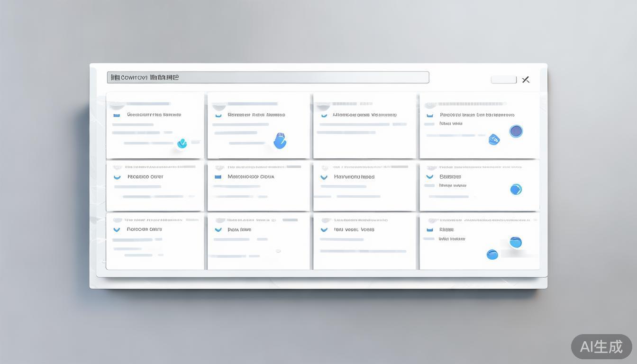
Task: Click the blank button next to the X
Action: (x=503, y=80)
